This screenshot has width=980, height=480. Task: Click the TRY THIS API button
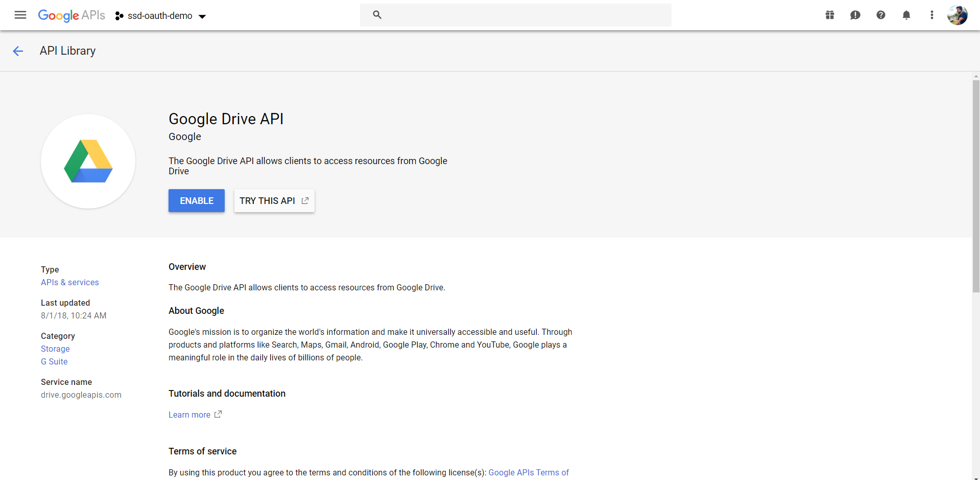[x=274, y=200]
